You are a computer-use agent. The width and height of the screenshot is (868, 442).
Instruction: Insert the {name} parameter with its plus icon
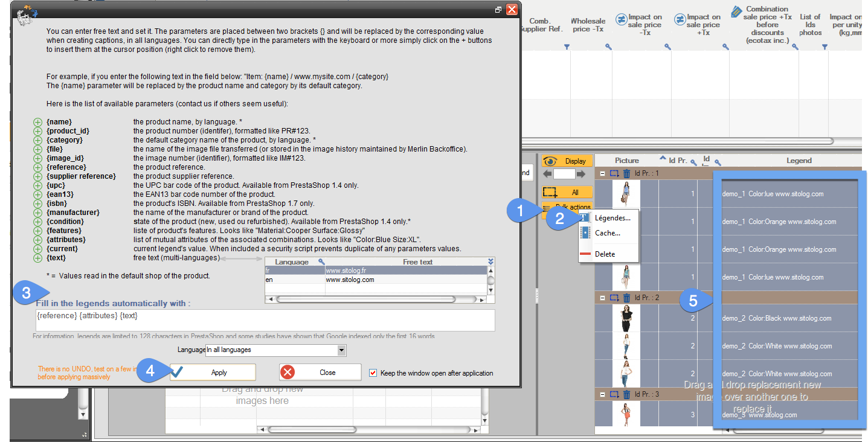[x=37, y=122]
